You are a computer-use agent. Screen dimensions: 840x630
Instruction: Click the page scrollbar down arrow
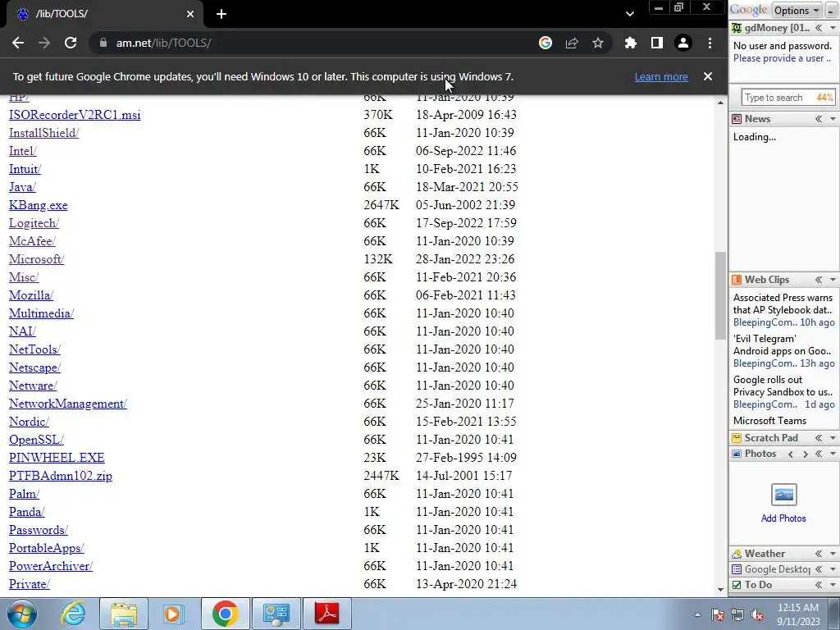pyautogui.click(x=720, y=589)
